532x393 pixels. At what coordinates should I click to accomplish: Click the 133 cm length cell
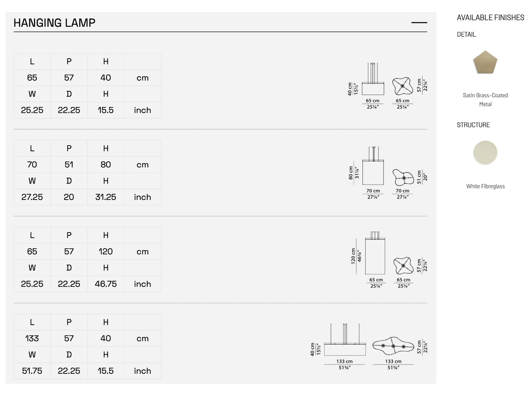click(x=32, y=338)
